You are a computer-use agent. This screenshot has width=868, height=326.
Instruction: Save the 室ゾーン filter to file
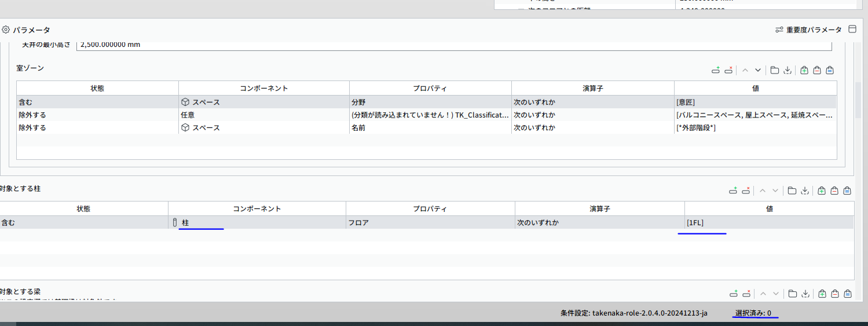pos(788,70)
